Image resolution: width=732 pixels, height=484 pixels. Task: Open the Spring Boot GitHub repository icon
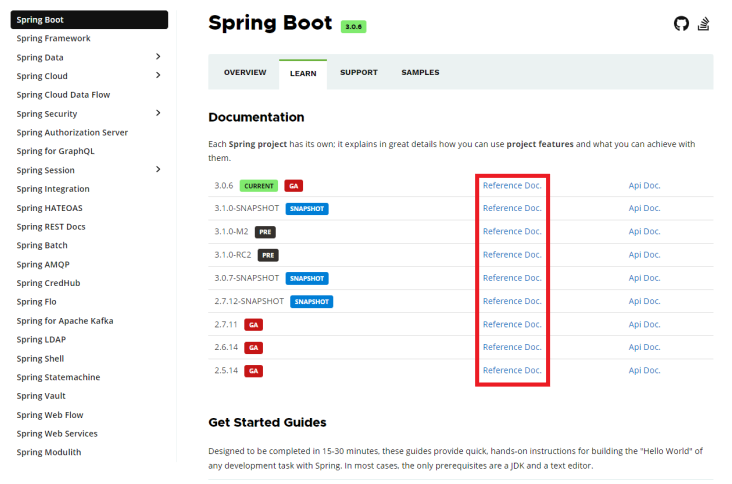[x=681, y=23]
